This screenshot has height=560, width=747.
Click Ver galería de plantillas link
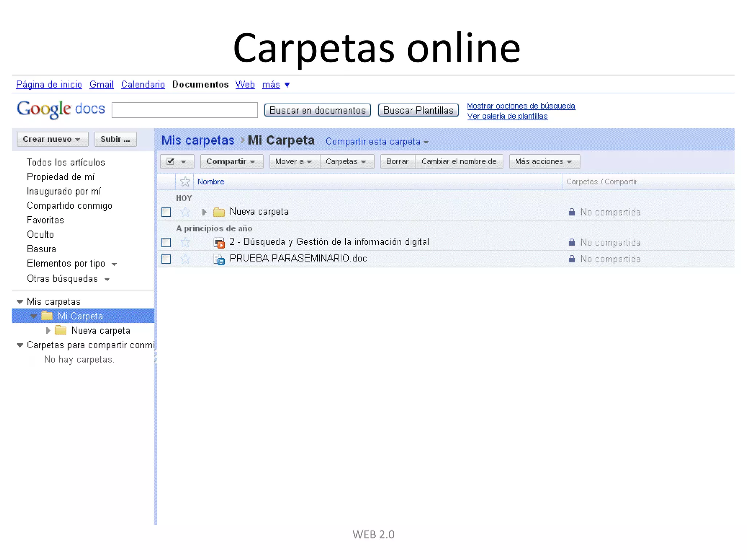[507, 116]
